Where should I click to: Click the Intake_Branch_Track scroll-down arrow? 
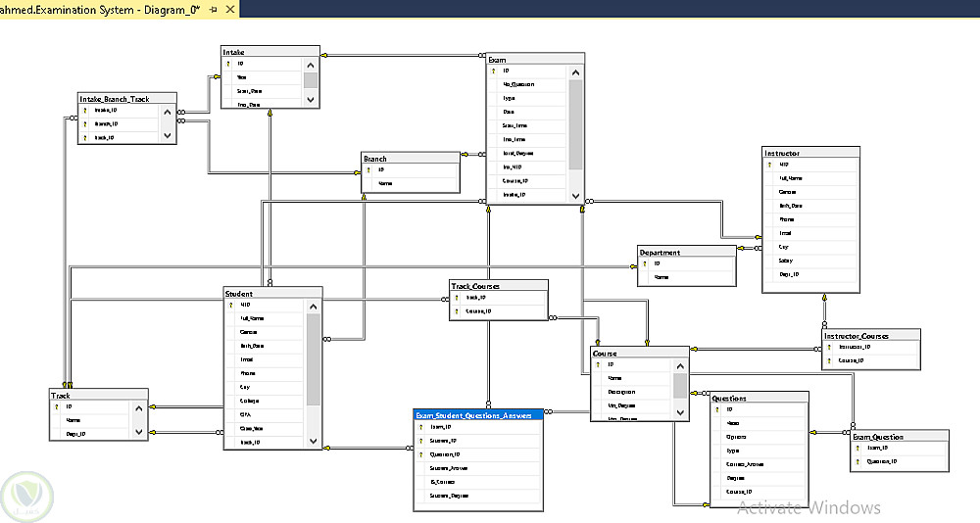tap(167, 135)
